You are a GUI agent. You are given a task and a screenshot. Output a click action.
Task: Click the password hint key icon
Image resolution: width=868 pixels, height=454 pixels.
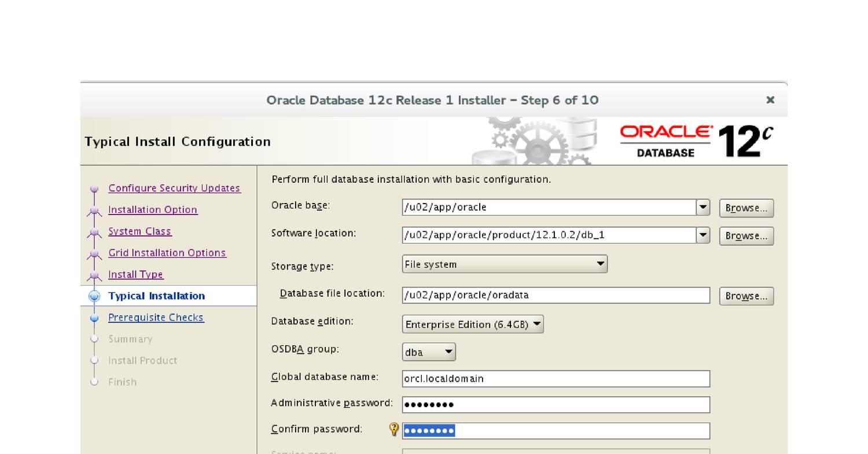coord(394,429)
